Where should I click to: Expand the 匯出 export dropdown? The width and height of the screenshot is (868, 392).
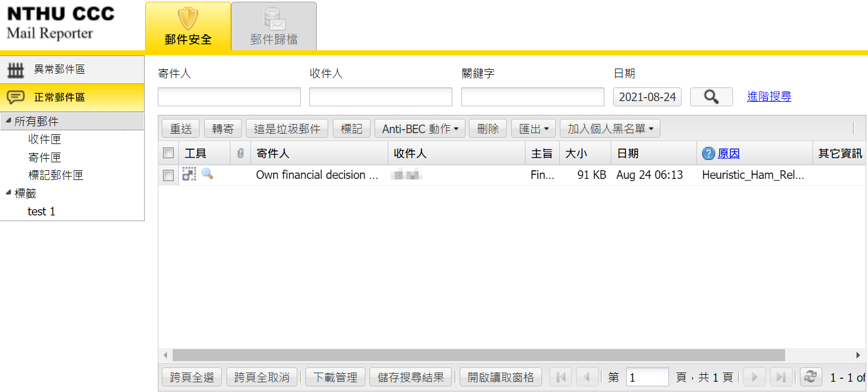click(533, 129)
